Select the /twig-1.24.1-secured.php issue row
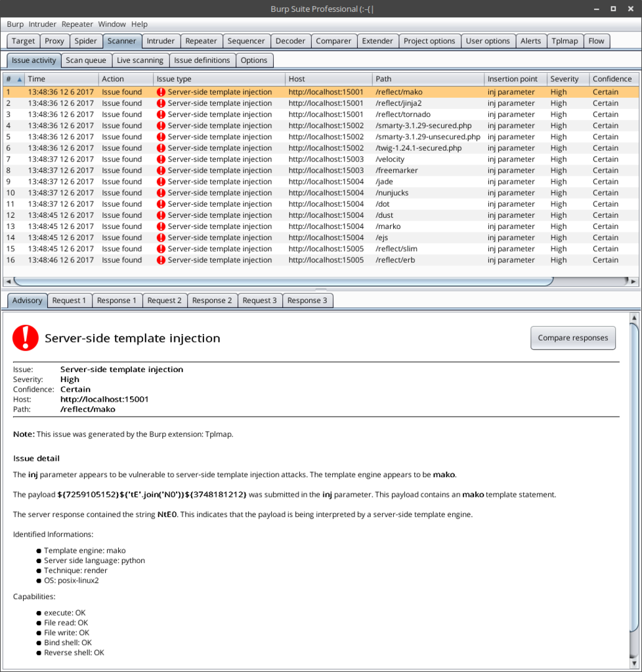 click(418, 148)
